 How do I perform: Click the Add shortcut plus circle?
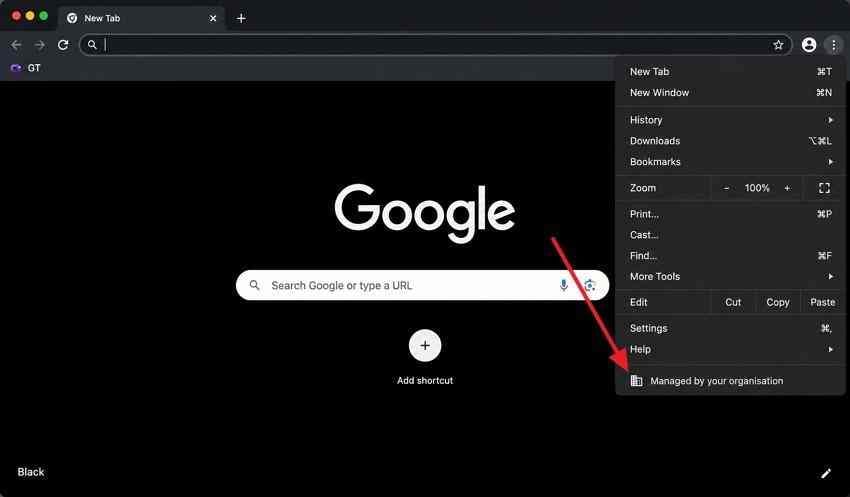[x=425, y=345]
